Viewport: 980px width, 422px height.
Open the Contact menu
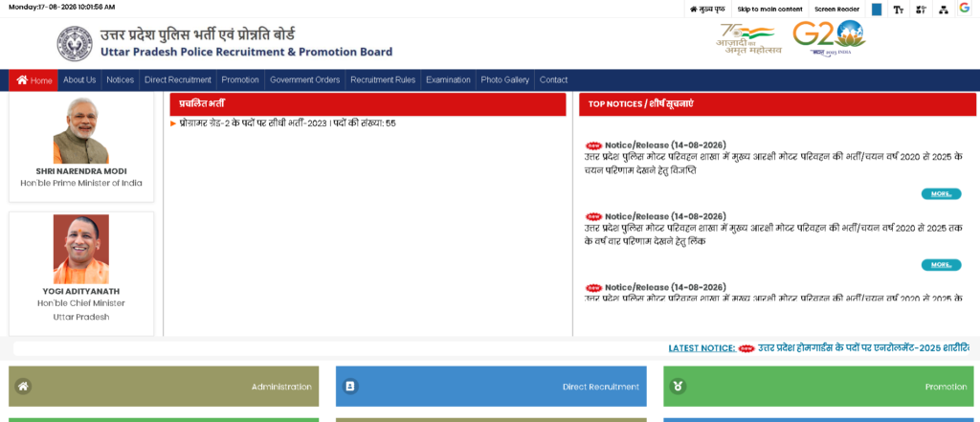pyautogui.click(x=553, y=80)
